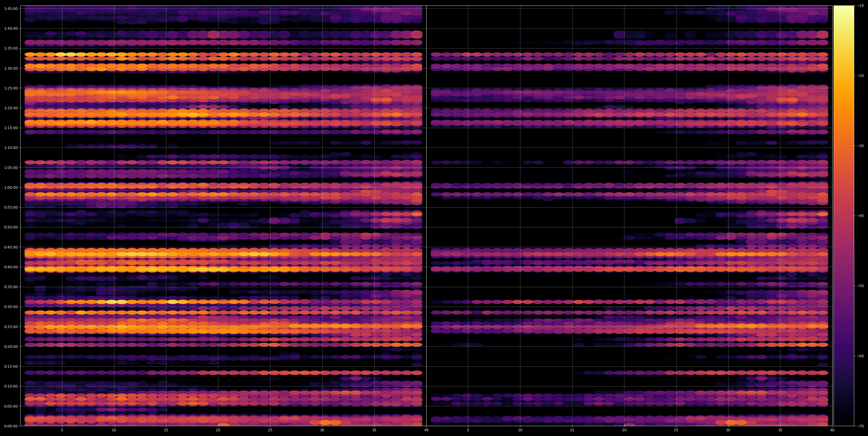
Task: Click the −10 colorbar tick label
Action: (860, 5)
